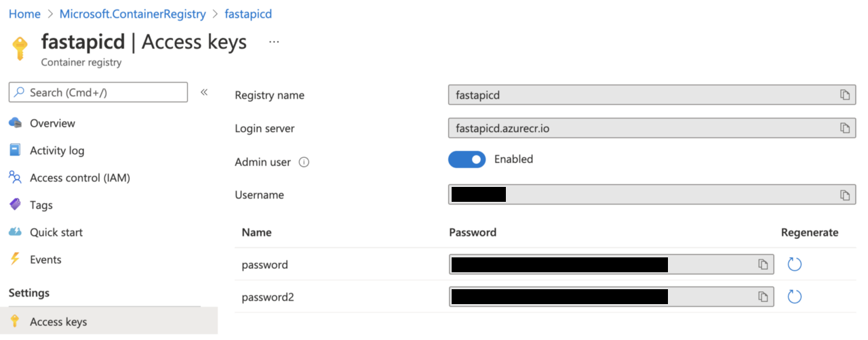Collapse the sidebar navigation menu
This screenshot has height=340, width=868.
tap(204, 92)
